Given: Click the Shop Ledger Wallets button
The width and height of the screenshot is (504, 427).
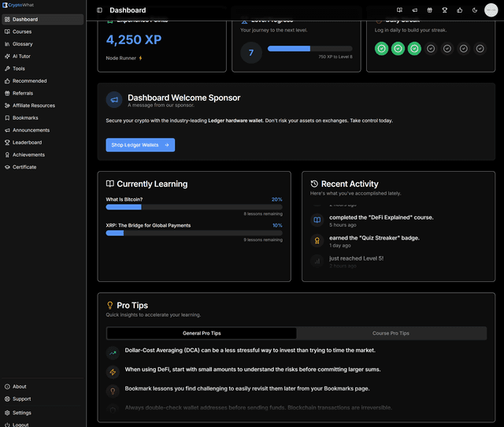Looking at the screenshot, I should pos(140,145).
